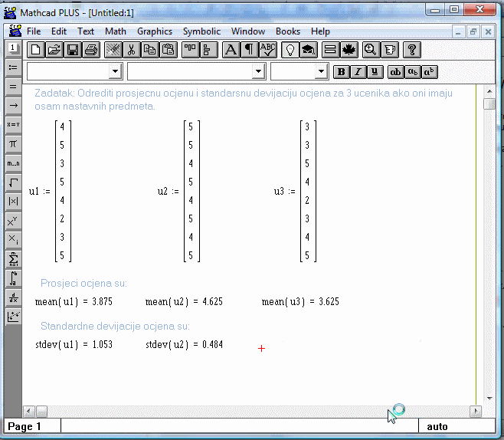The image size is (504, 440).
Task: Open the Graphics menu
Action: [x=155, y=31]
